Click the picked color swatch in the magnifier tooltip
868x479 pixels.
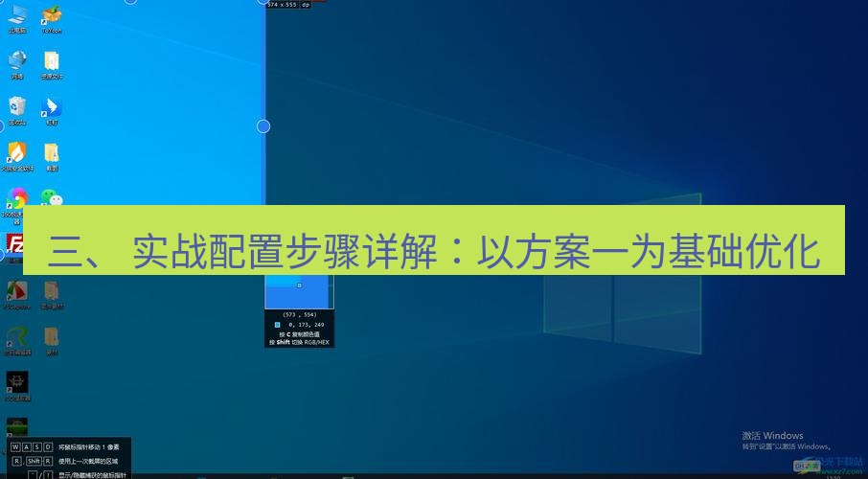277,325
